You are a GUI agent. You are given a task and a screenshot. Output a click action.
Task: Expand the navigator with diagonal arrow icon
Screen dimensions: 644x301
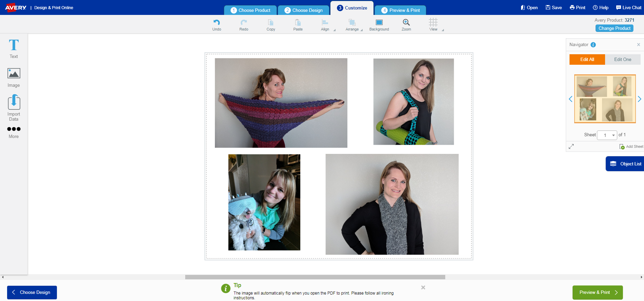pyautogui.click(x=571, y=146)
